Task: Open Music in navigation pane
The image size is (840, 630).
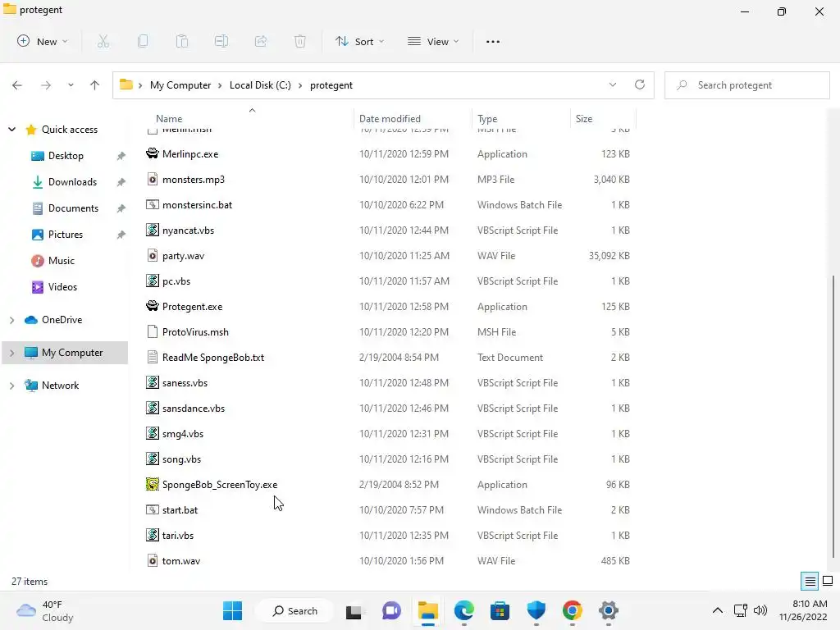Action: point(61,260)
